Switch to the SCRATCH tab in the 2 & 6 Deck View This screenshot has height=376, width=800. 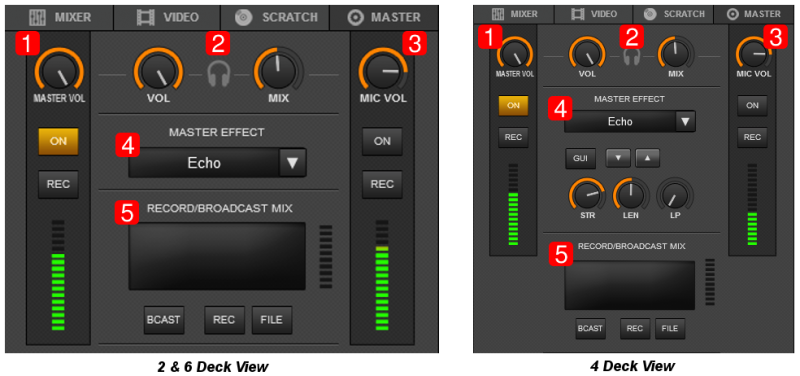tap(275, 17)
